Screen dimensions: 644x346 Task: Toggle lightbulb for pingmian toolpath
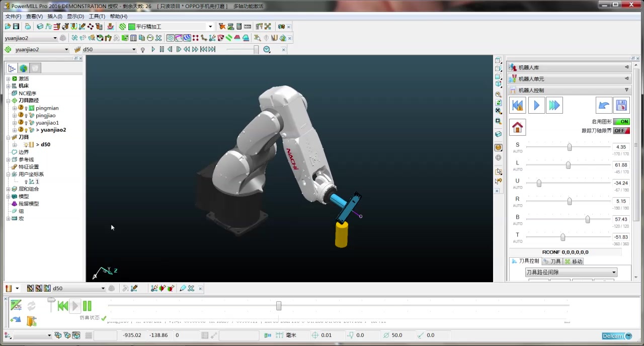click(26, 108)
